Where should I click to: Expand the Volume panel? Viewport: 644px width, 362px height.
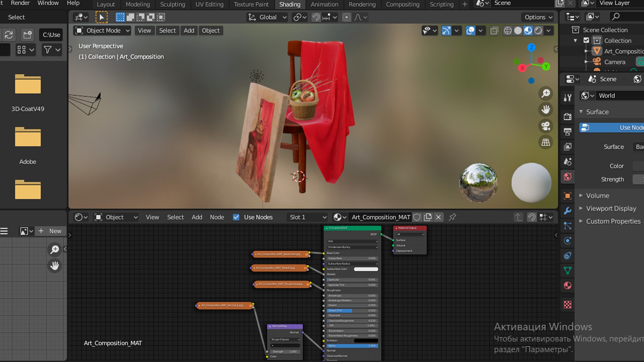pyautogui.click(x=597, y=195)
